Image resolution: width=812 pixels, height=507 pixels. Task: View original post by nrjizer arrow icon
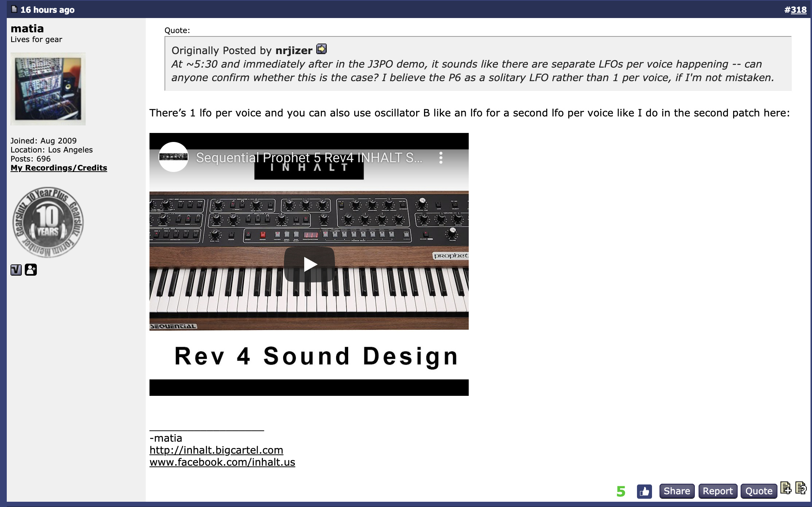pos(321,49)
